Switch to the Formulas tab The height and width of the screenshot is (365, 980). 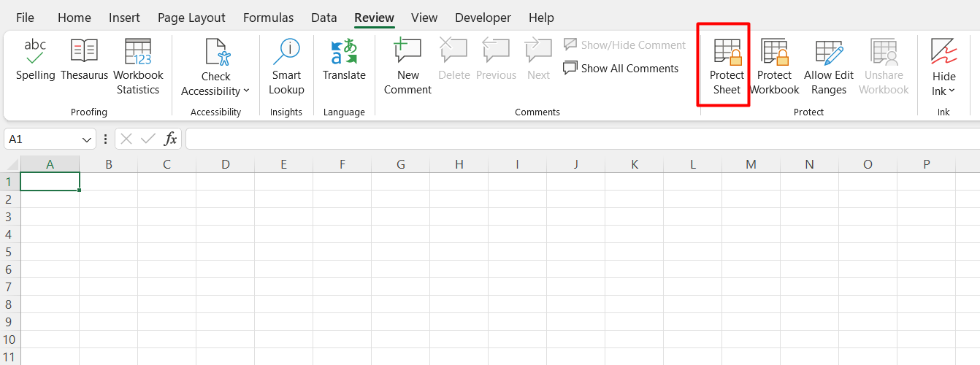(x=268, y=18)
